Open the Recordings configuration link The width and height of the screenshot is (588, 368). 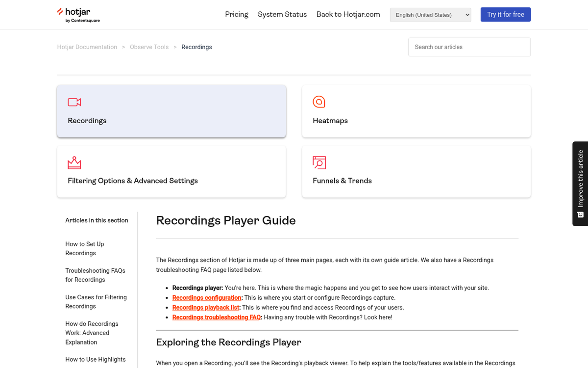pos(206,297)
